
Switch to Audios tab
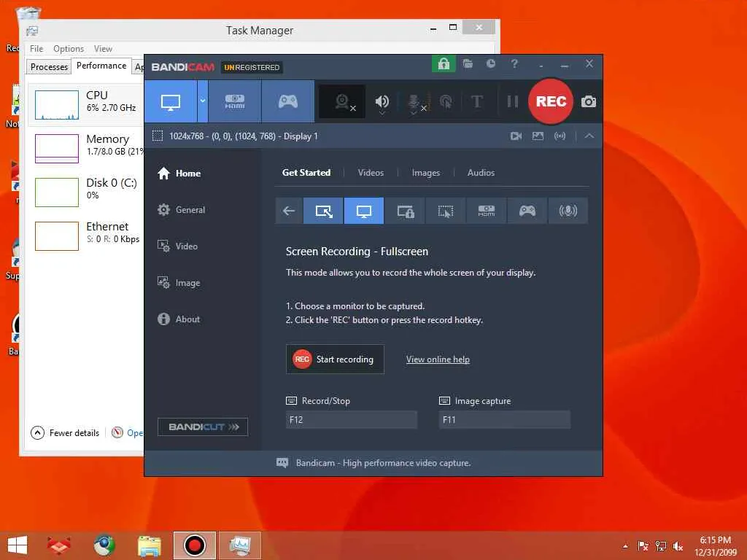pyautogui.click(x=481, y=172)
